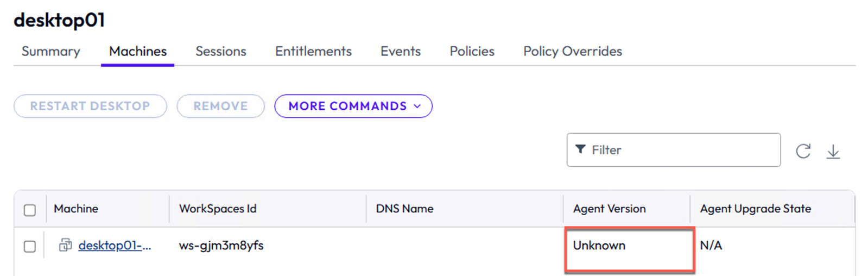Click the Remove button
This screenshot has height=276, width=868.
click(220, 106)
